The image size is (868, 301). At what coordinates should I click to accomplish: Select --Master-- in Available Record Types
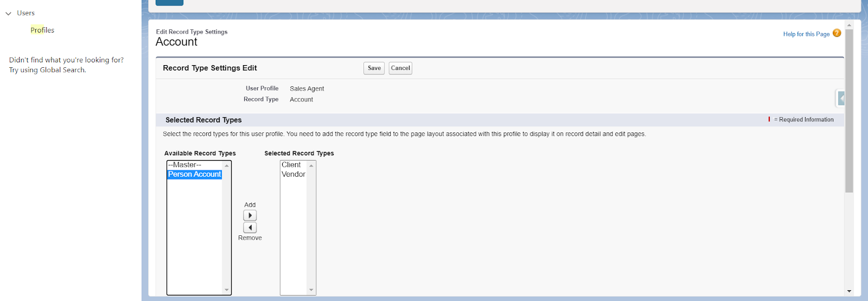pos(195,165)
